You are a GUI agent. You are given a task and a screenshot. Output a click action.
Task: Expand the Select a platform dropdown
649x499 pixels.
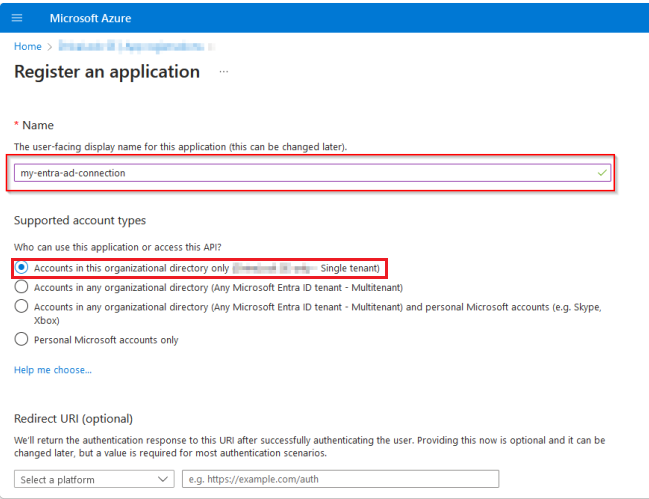pyautogui.click(x=94, y=479)
